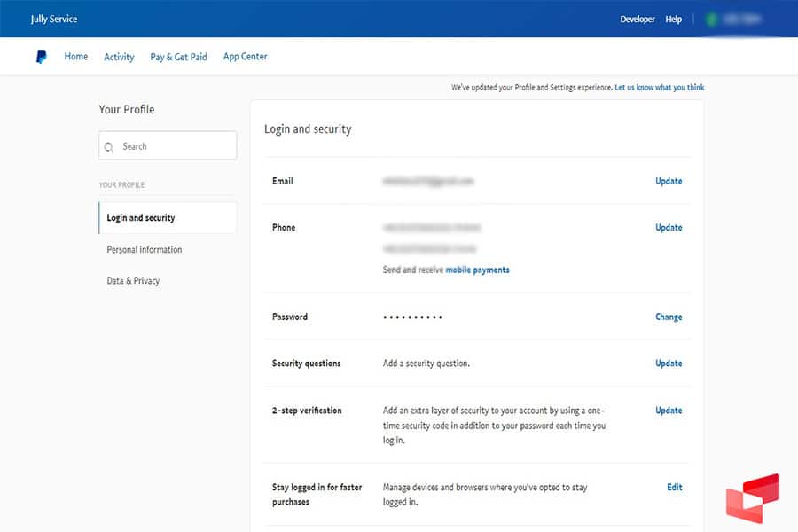Click the red logo watermark icon
This screenshot has height=532, width=798.
click(x=752, y=500)
